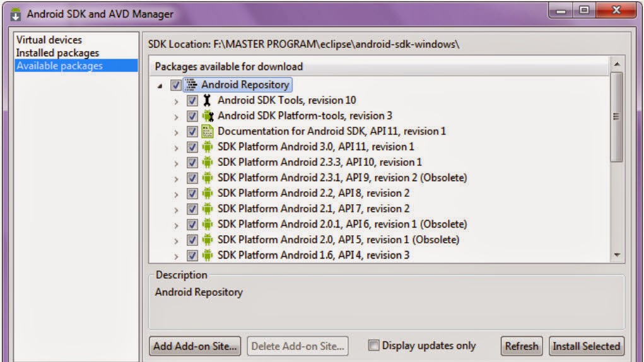Click the Delete Add-on Site button

pyautogui.click(x=298, y=346)
